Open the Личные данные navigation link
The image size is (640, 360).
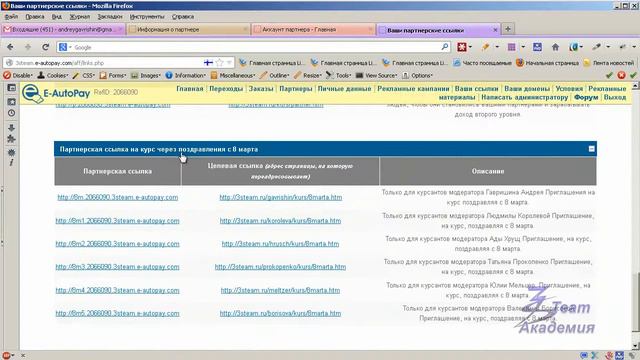coord(344,89)
